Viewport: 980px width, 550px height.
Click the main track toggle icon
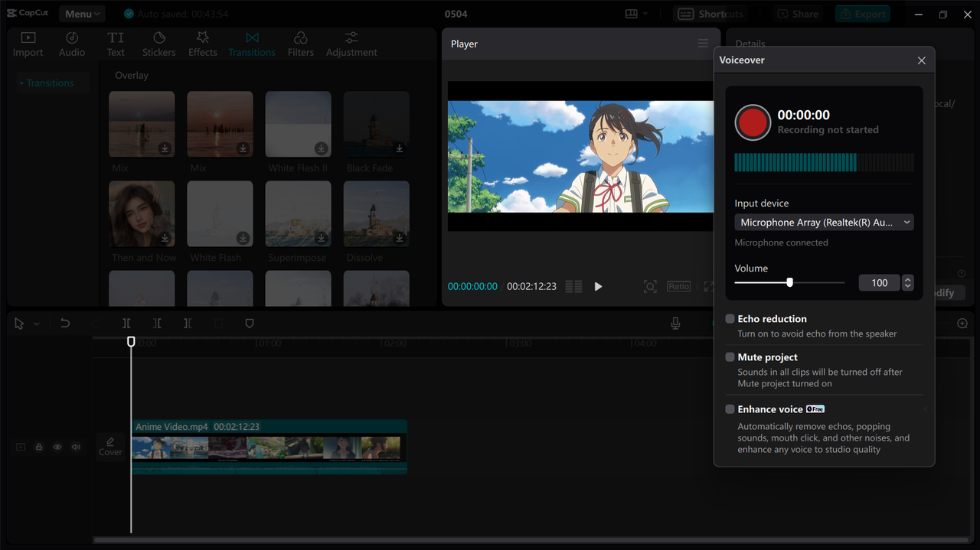point(21,447)
